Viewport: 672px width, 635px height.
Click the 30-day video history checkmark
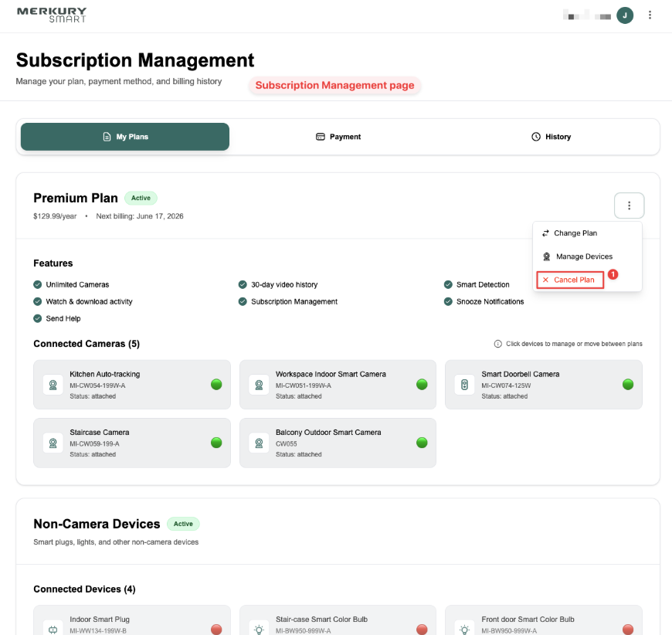pos(243,284)
